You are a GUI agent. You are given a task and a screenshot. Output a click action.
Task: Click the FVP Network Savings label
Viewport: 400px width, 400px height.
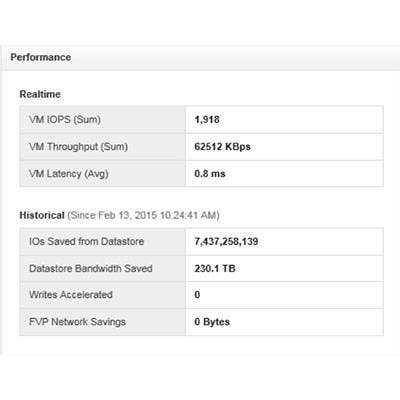(x=77, y=322)
